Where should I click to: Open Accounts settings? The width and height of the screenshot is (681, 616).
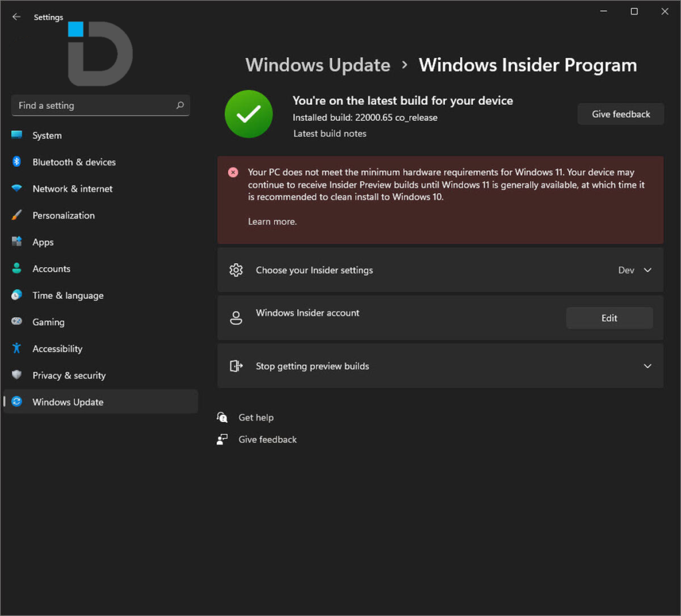pos(100,268)
